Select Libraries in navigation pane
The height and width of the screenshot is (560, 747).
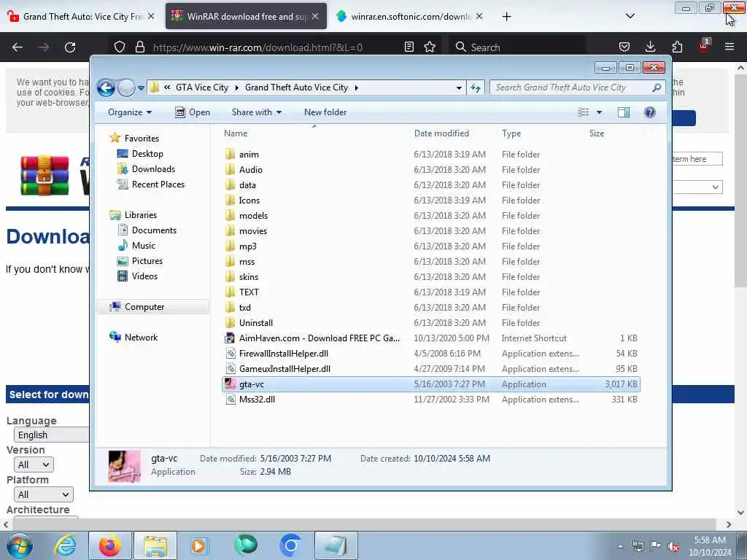point(141,215)
